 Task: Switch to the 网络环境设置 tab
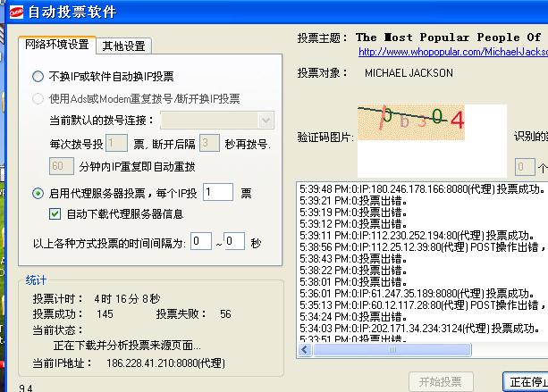(x=56, y=45)
